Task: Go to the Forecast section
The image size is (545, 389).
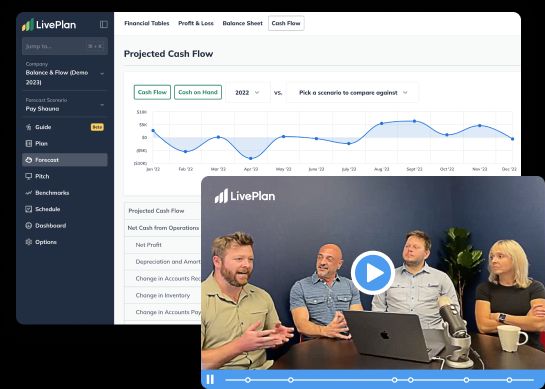Action: pos(65,160)
